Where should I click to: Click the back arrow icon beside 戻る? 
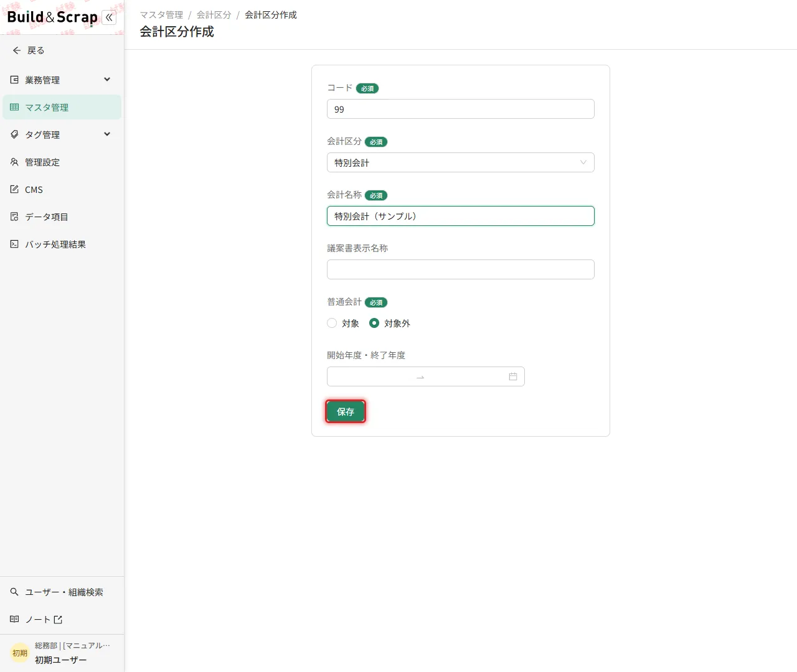coord(17,50)
